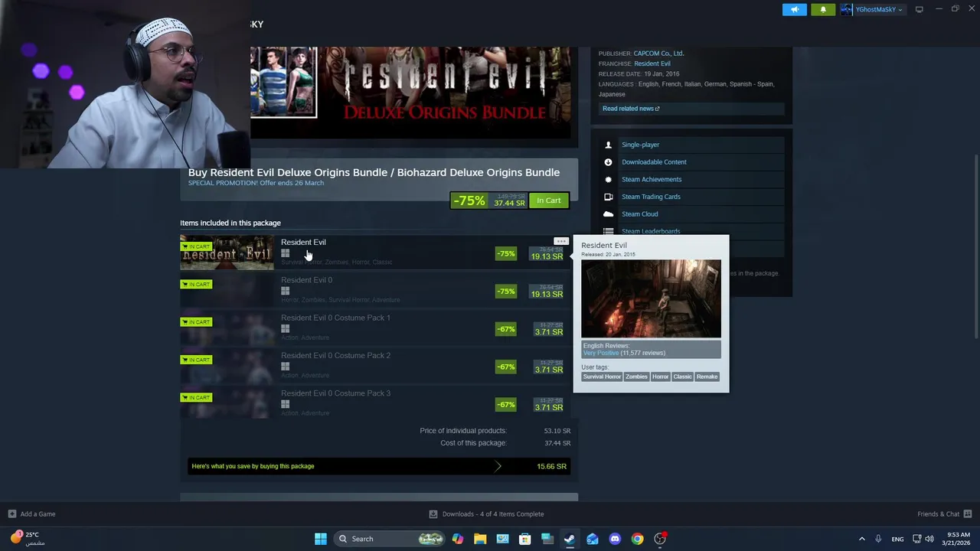Image resolution: width=980 pixels, height=551 pixels.
Task: Open the volume and network quick settings
Action: tap(923, 539)
